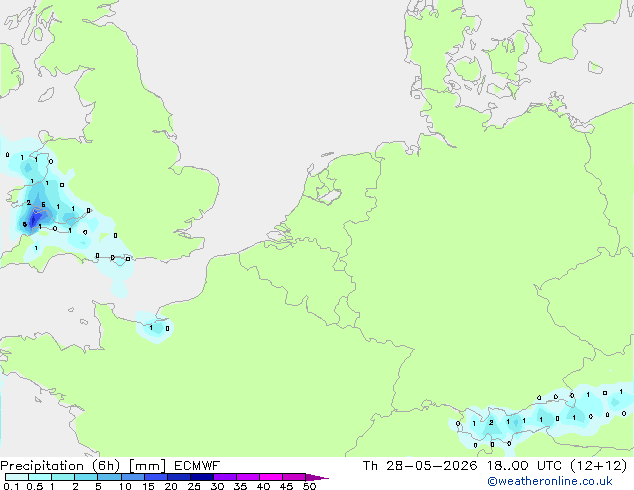The width and height of the screenshot is (634, 490).
Task: Select the 5–10 mm legend color box
Action: pyautogui.click(x=109, y=477)
